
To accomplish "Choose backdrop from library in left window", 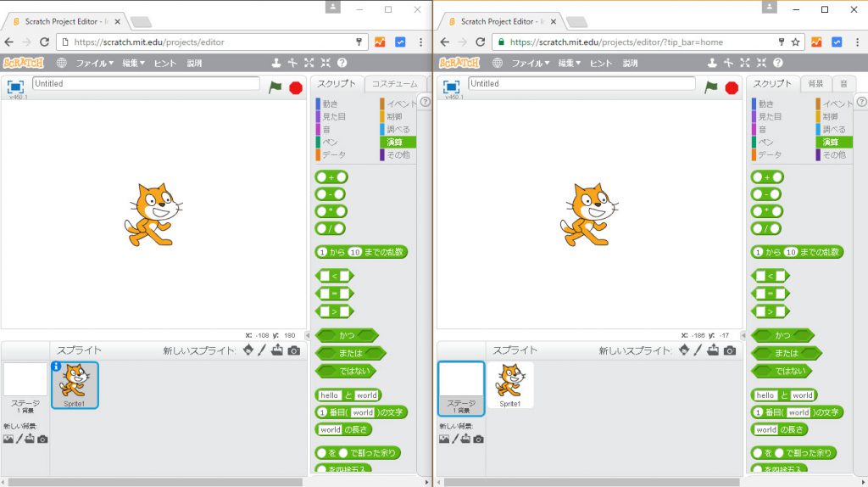I will [x=8, y=439].
